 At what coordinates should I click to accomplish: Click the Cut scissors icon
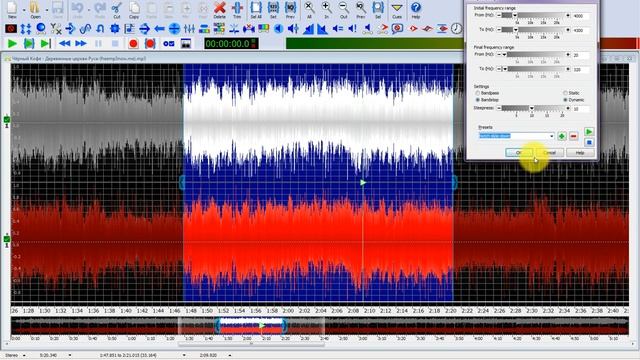(x=117, y=9)
